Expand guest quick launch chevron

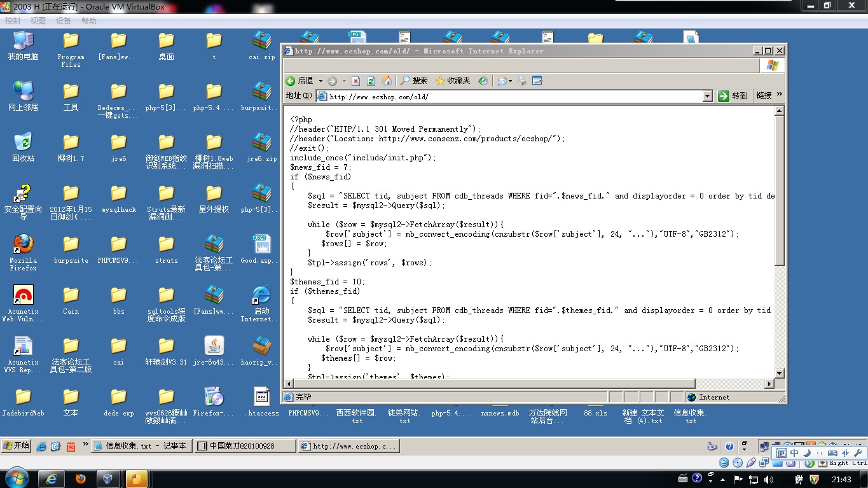coord(85,445)
